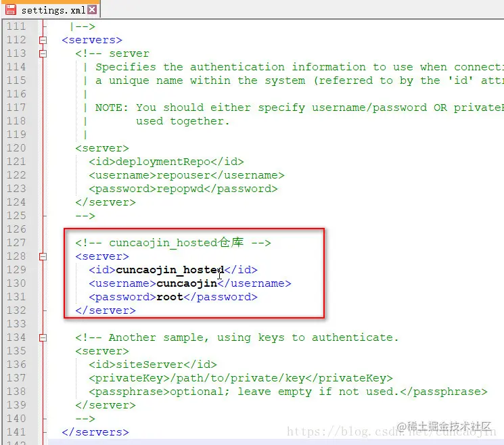Click the privateKey path line
The width and height of the screenshot is (504, 445).
[241, 378]
